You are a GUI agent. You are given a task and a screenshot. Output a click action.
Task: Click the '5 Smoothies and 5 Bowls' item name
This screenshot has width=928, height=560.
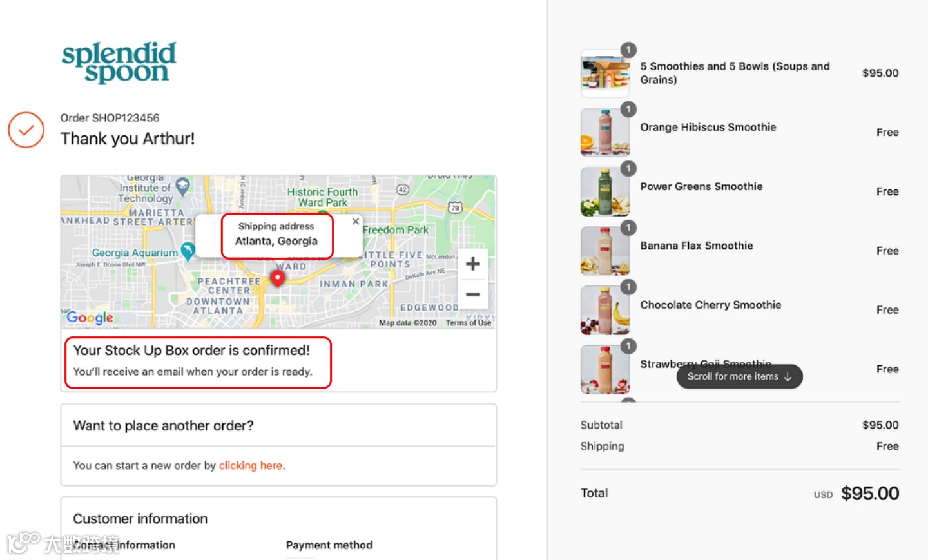(x=735, y=73)
